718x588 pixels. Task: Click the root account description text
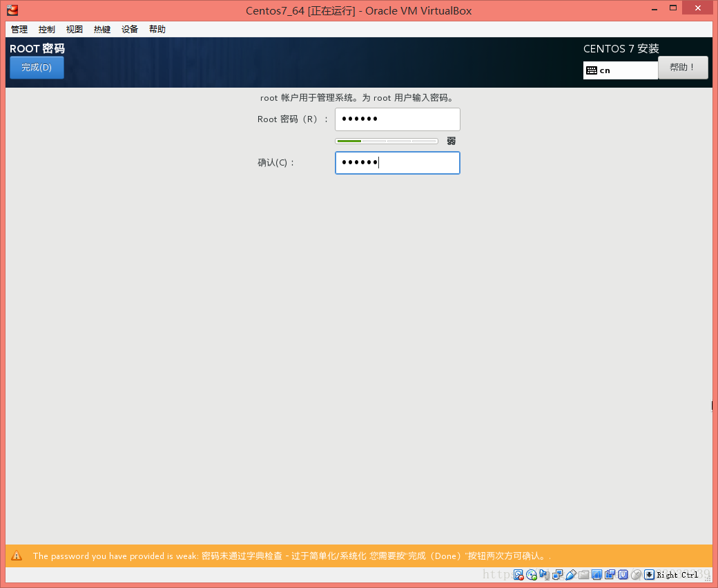[x=357, y=98]
